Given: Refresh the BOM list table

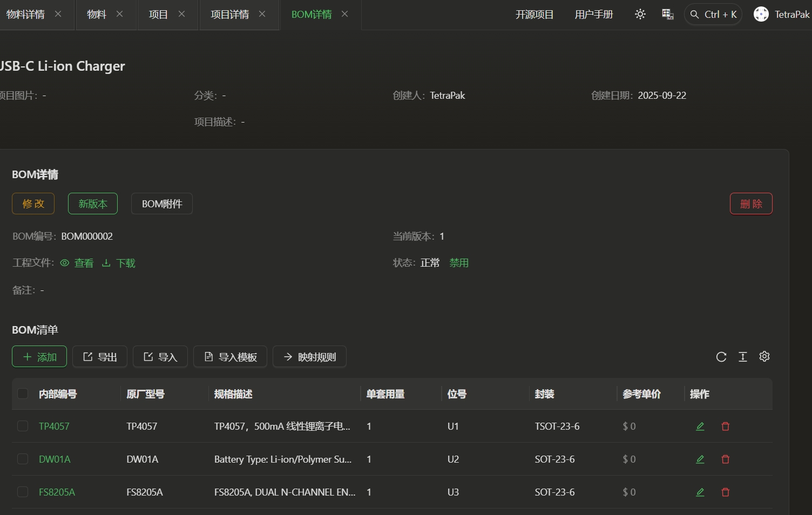Looking at the screenshot, I should [x=721, y=357].
